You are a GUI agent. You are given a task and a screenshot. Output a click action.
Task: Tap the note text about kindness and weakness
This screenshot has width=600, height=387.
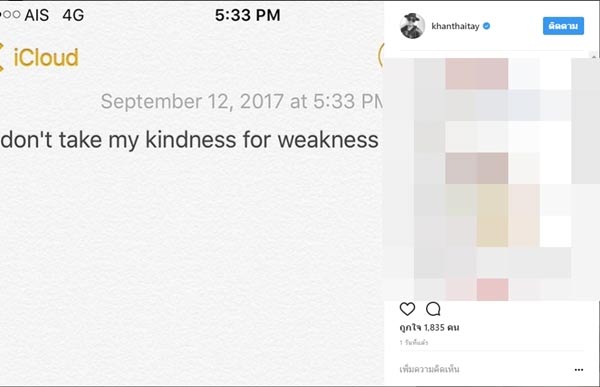tap(189, 140)
